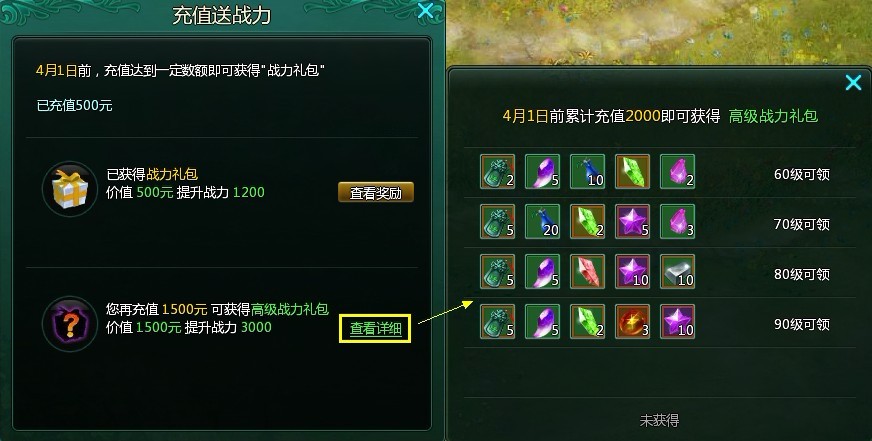Image resolution: width=872 pixels, height=441 pixels.
Task: Click the purple star in the 90级 row
Action: 677,322
